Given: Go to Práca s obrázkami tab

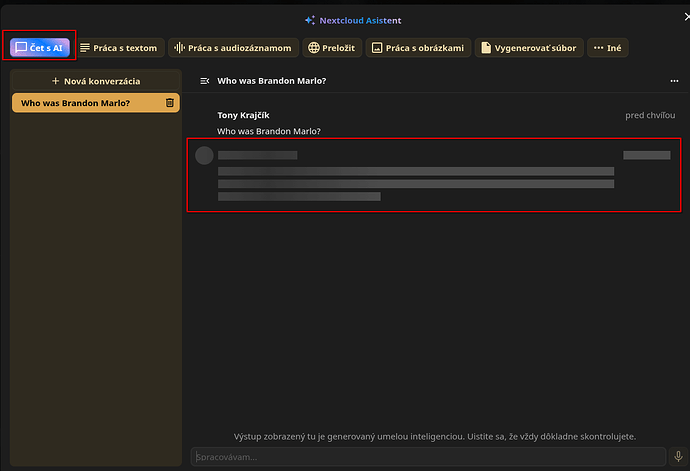Looking at the screenshot, I should [x=417, y=48].
